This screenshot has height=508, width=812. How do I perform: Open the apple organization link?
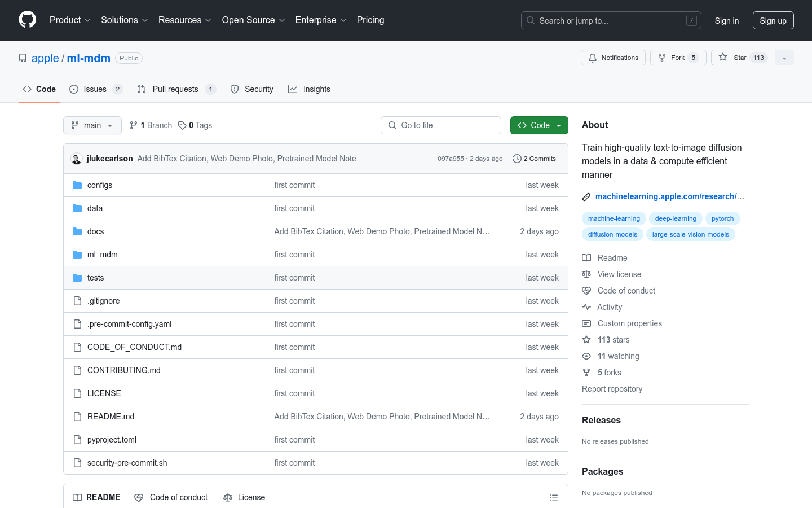45,58
